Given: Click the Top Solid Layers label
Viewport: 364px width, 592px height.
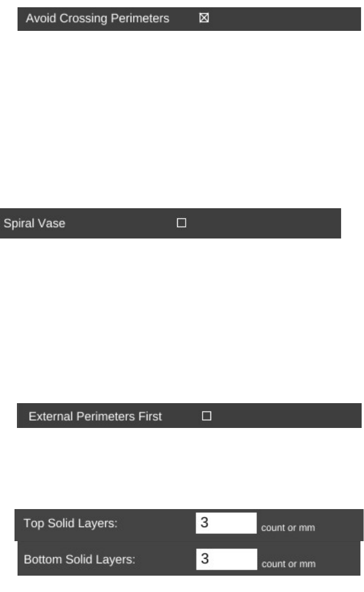Looking at the screenshot, I should click(x=70, y=524).
